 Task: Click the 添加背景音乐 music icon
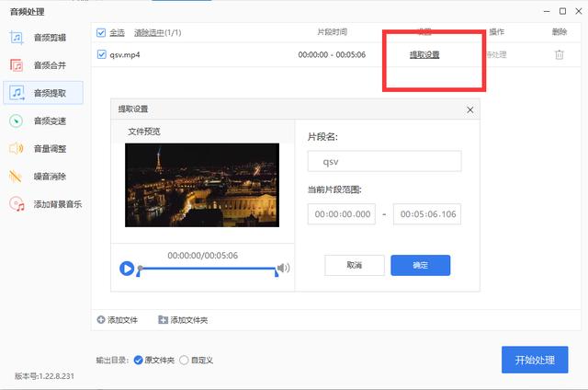17,204
